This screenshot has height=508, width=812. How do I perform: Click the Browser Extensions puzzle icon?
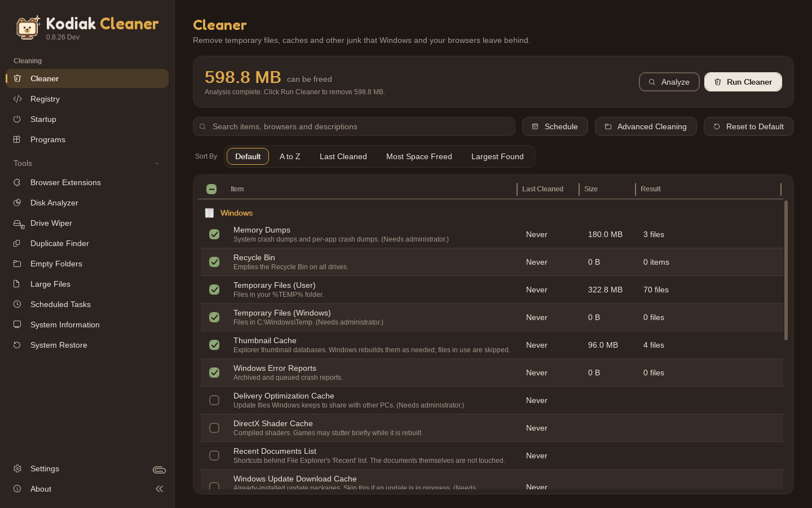17,182
